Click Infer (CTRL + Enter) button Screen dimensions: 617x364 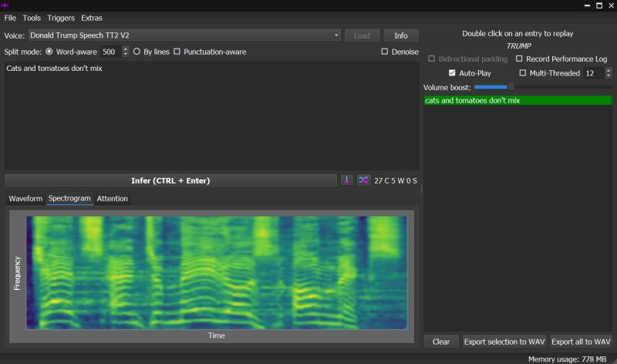(170, 180)
